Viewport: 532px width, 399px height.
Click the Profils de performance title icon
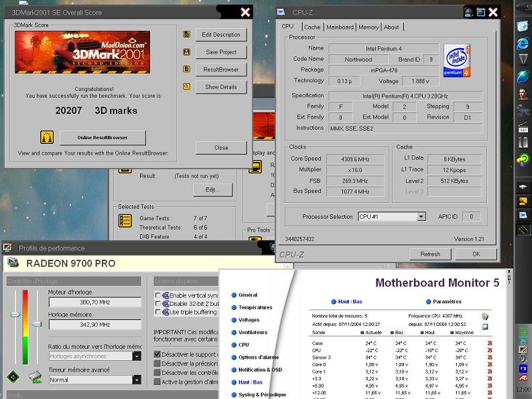(7, 248)
